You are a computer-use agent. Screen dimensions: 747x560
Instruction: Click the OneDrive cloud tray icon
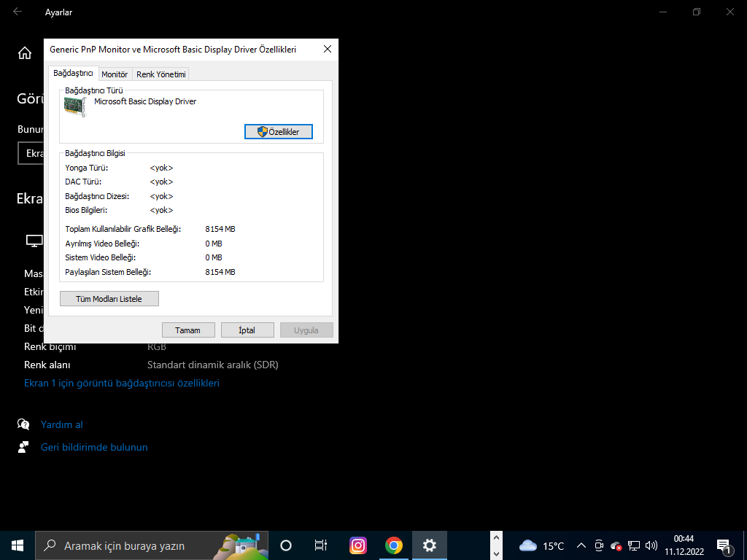[x=616, y=545]
